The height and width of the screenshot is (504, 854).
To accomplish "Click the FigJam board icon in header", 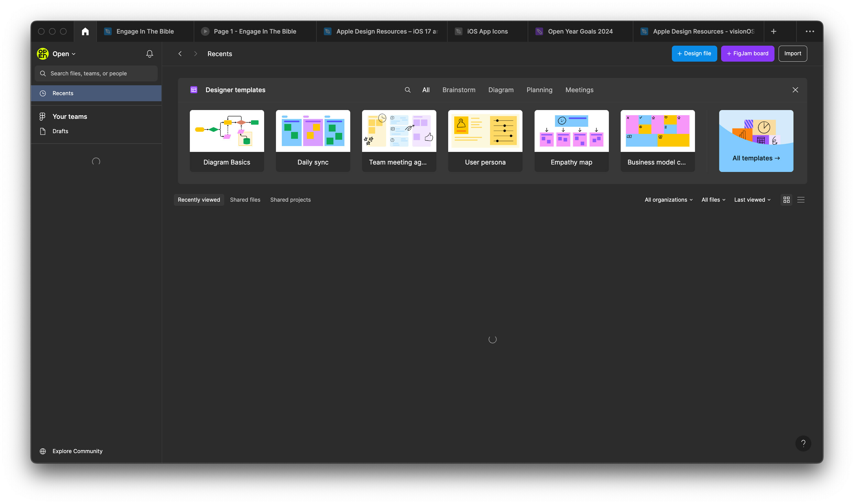I will (x=747, y=53).
